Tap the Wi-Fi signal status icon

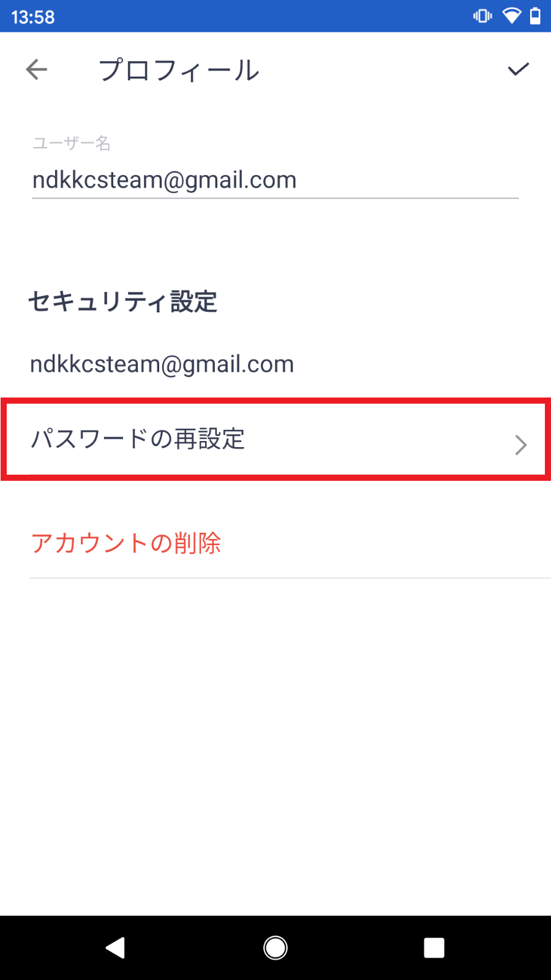click(511, 16)
